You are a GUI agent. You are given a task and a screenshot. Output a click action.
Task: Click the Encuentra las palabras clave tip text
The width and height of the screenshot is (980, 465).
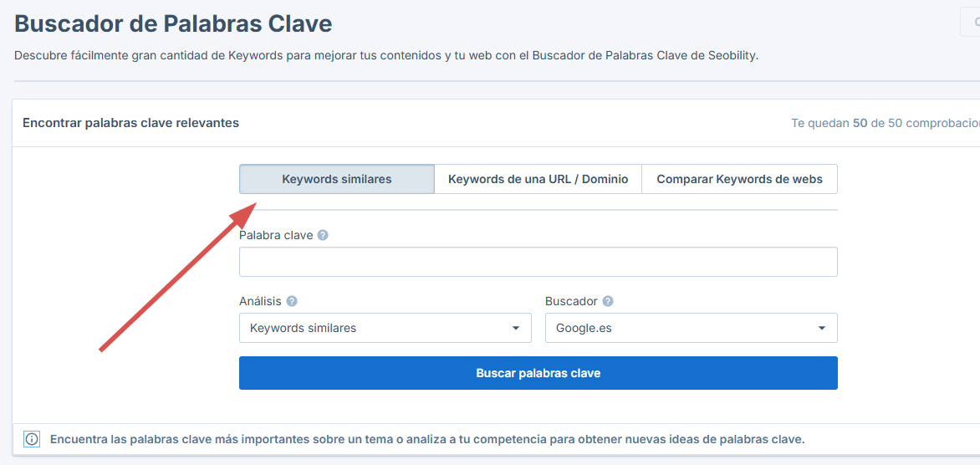coord(427,439)
